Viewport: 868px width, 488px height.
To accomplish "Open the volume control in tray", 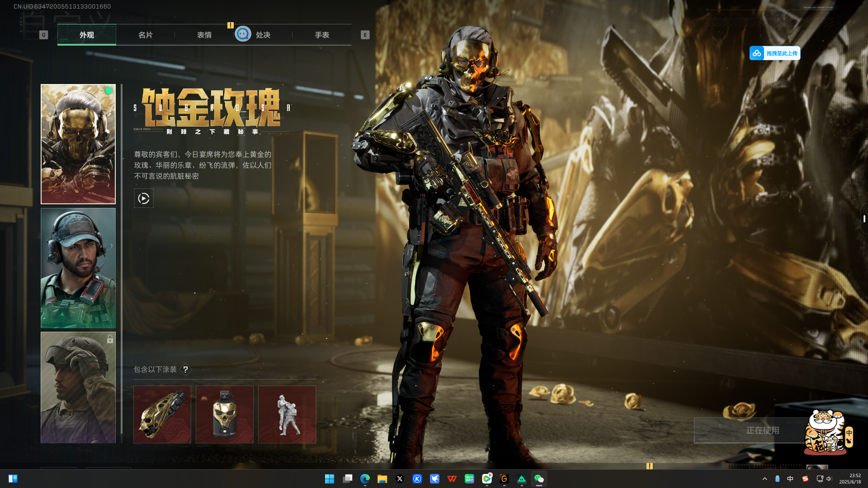I will tap(829, 479).
